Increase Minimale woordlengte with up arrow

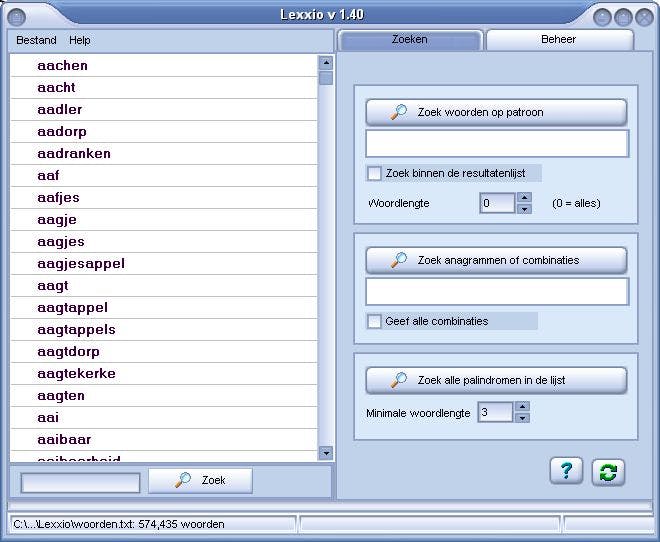[x=522, y=406]
